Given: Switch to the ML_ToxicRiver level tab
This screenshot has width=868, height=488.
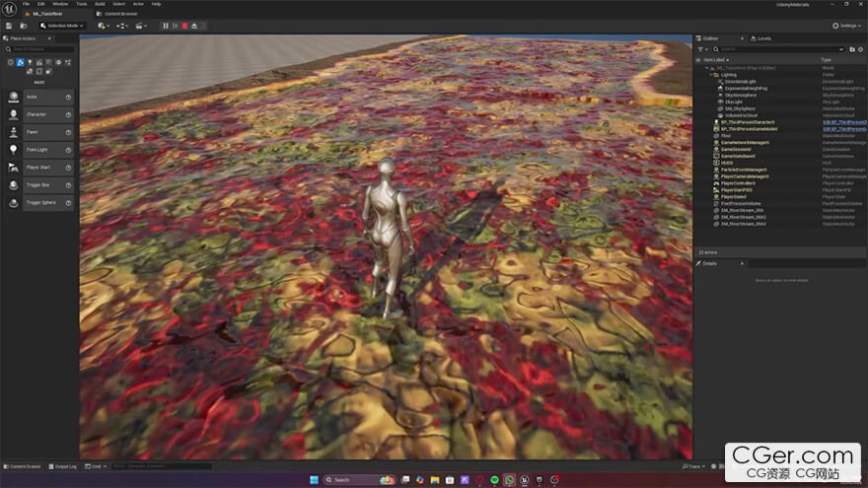Looking at the screenshot, I should [47, 14].
